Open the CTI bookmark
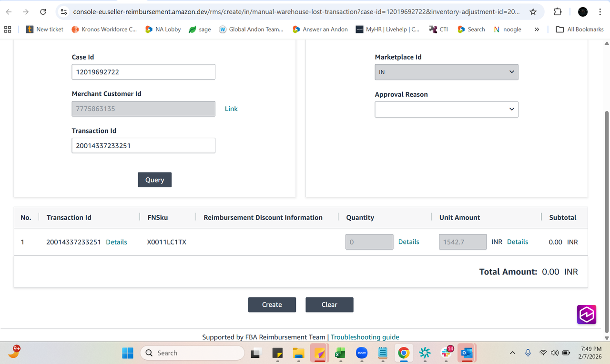The width and height of the screenshot is (610, 364). coord(438,29)
